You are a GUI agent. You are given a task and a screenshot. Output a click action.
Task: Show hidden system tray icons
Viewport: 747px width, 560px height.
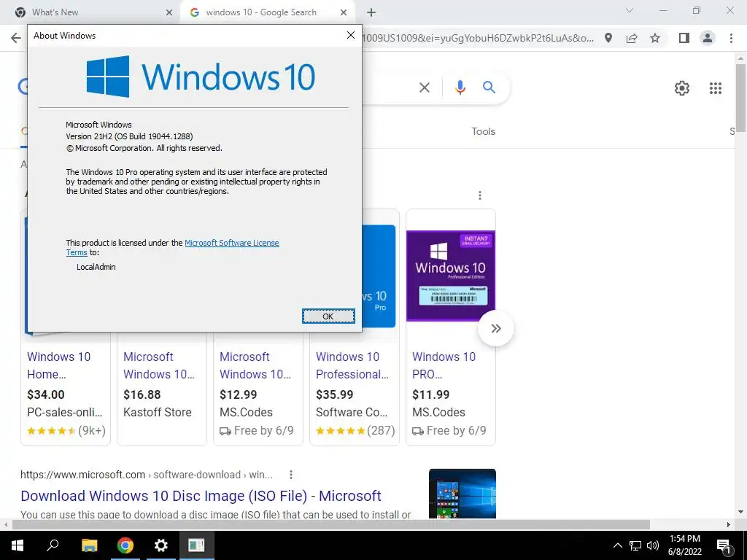coord(617,545)
